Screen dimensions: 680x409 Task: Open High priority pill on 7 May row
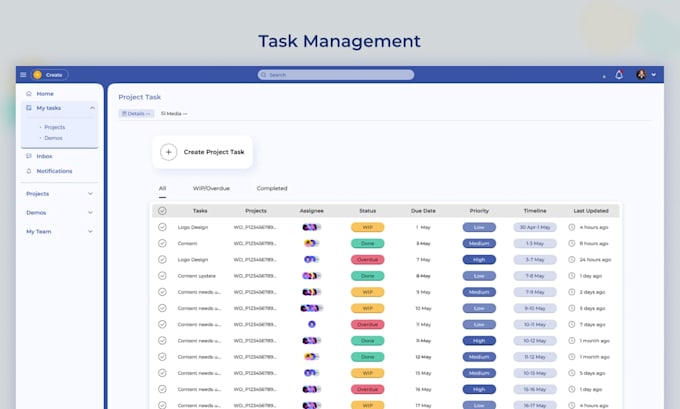tap(479, 259)
